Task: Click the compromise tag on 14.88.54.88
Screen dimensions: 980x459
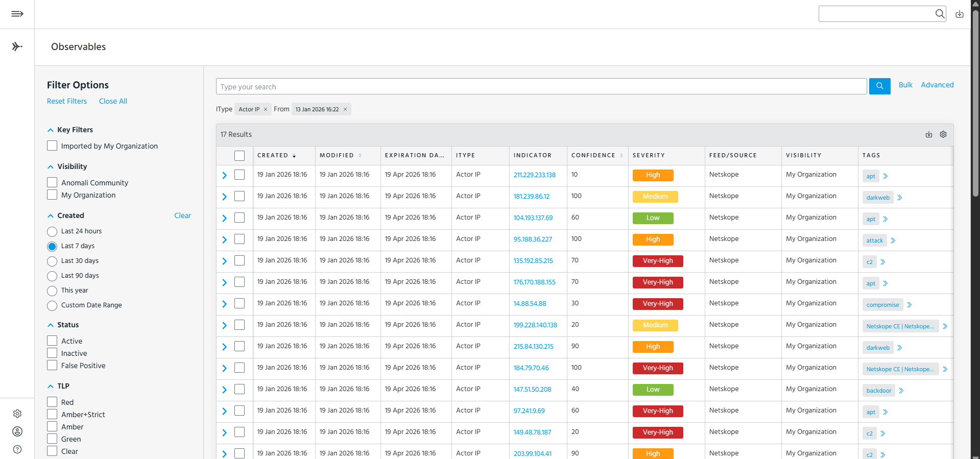Action: coord(882,305)
